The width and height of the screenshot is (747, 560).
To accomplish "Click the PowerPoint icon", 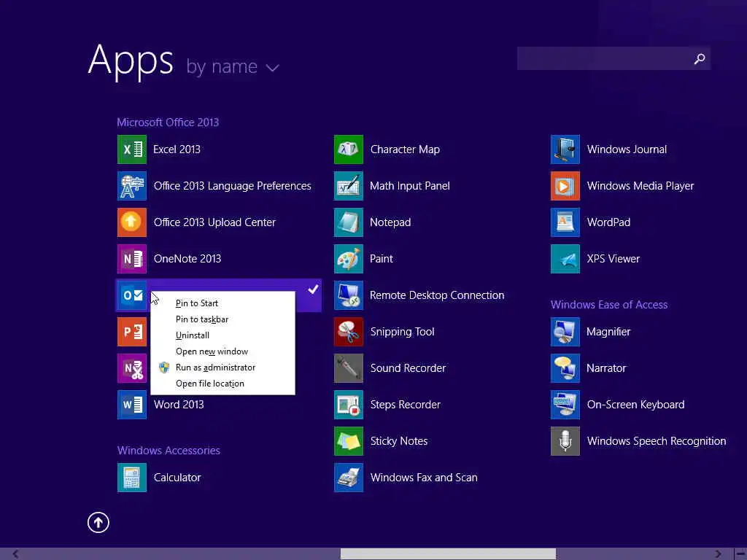I will (132, 332).
